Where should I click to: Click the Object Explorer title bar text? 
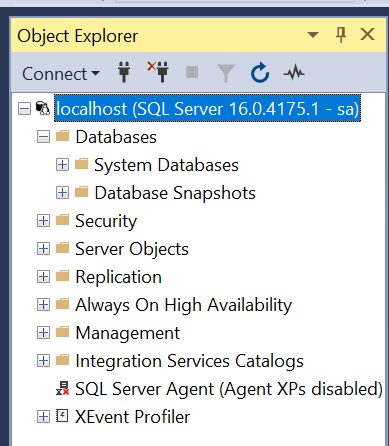click(x=78, y=36)
